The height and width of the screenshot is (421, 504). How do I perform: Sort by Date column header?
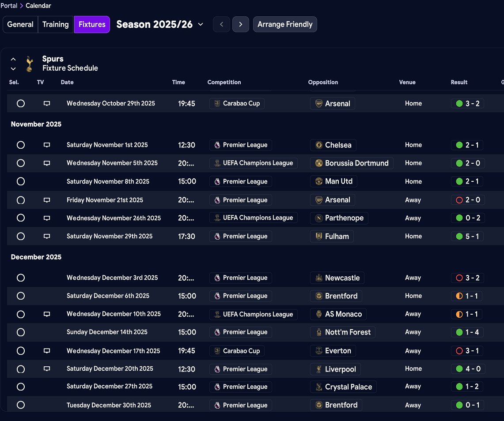(x=67, y=82)
